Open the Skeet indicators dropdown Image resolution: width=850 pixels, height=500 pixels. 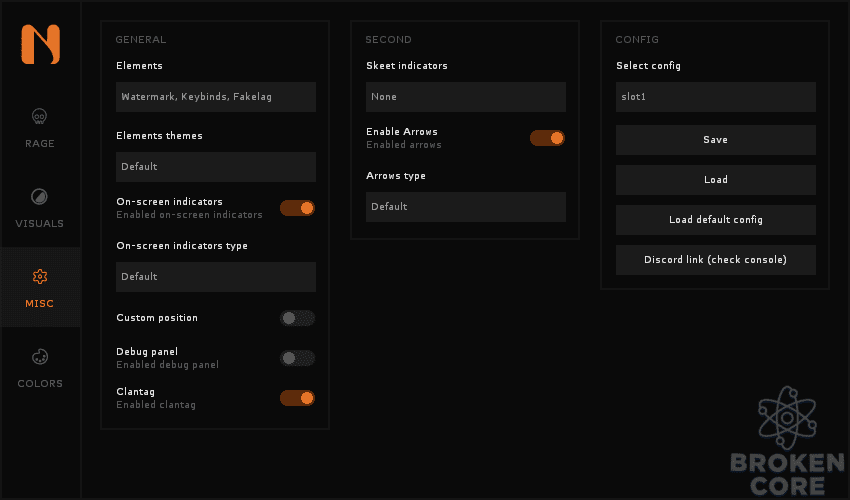point(466,97)
